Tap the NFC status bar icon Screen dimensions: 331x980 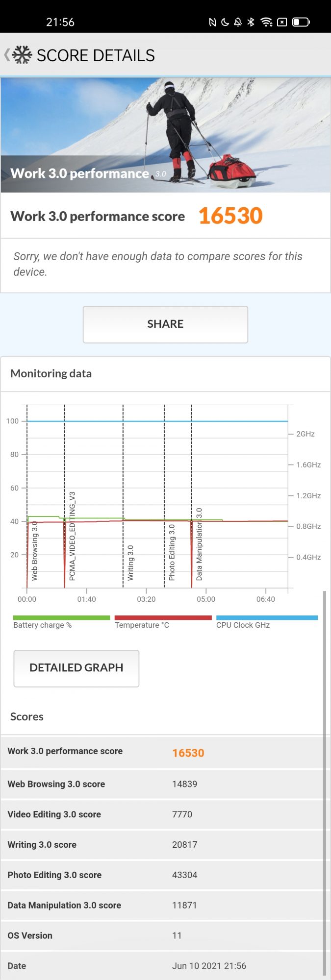click(x=212, y=22)
